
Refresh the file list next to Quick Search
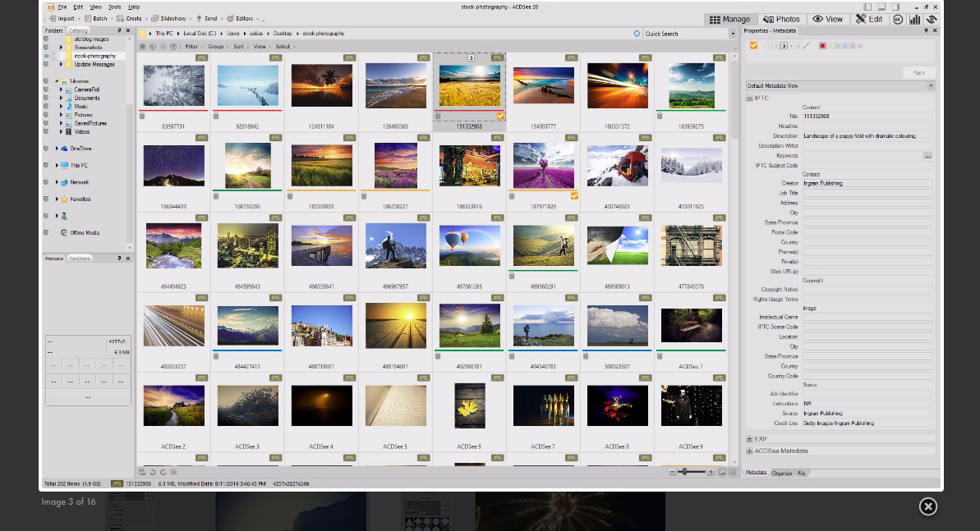click(x=637, y=34)
